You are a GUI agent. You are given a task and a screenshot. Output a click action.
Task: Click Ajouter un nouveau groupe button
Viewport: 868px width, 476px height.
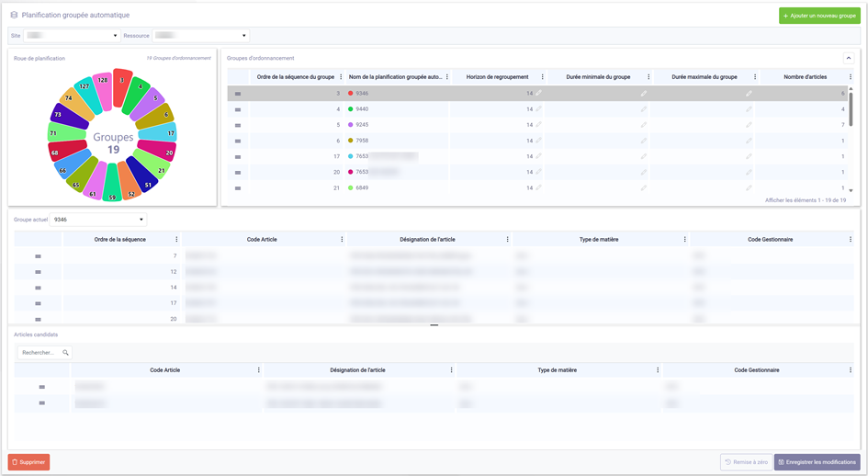tap(819, 16)
